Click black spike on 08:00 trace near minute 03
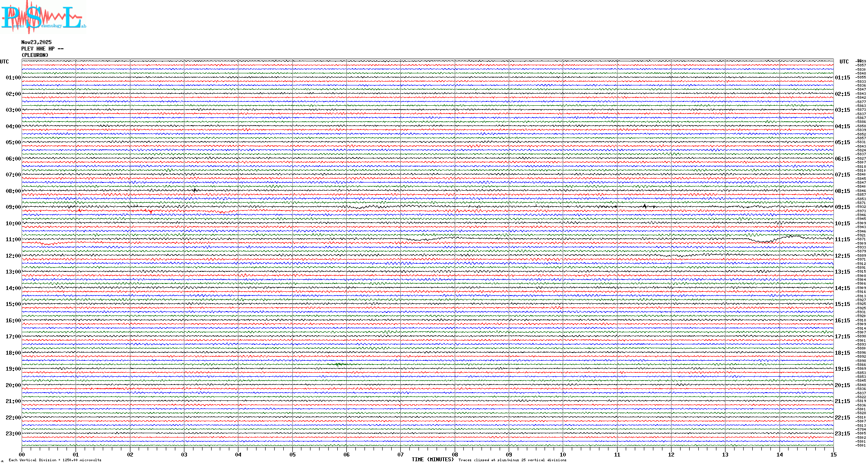Image resolution: width=868 pixels, height=466 pixels. [195, 190]
